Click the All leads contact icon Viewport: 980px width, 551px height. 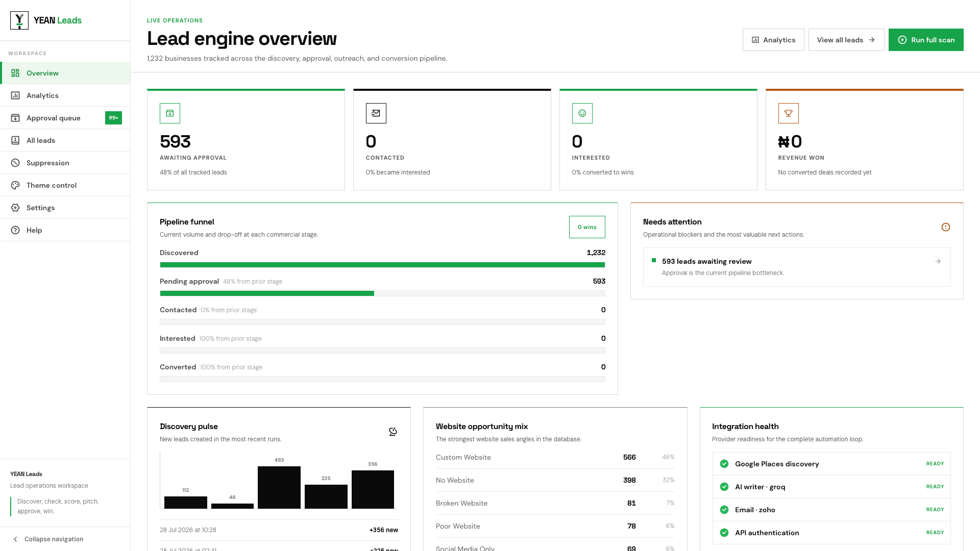[15, 140]
